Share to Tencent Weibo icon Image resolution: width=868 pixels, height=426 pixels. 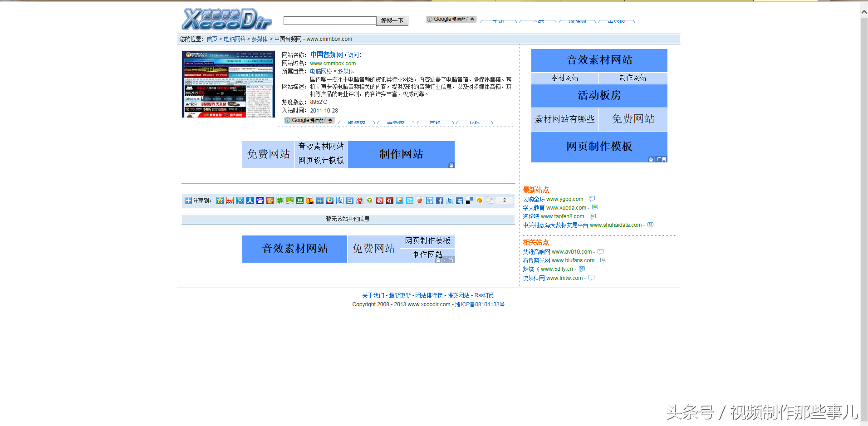(240, 201)
